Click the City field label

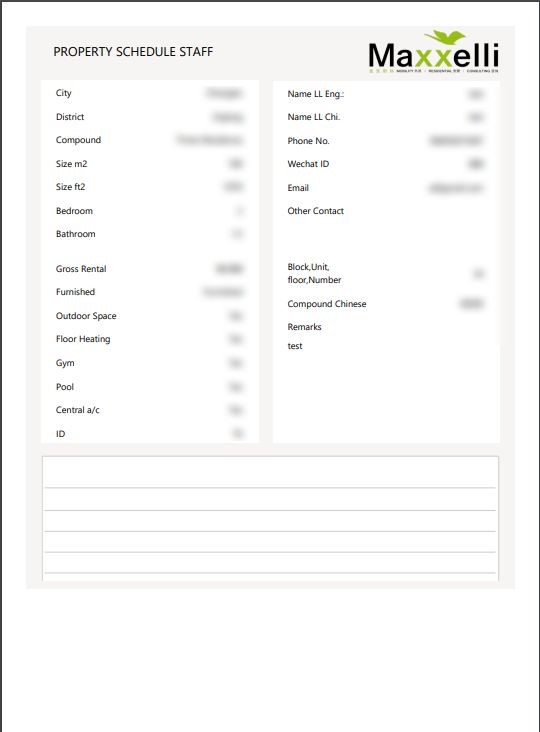(x=63, y=93)
